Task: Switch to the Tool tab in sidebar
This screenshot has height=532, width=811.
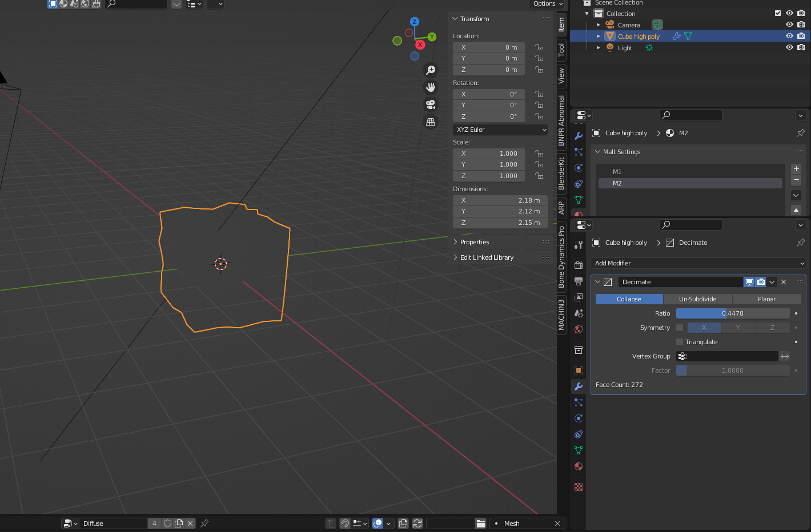Action: point(561,50)
